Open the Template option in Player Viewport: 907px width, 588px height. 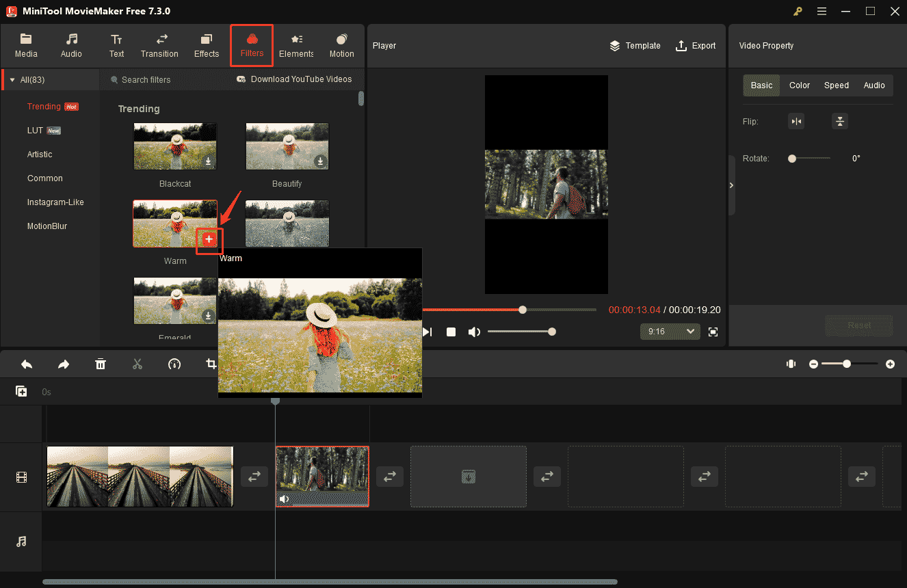[x=635, y=46]
